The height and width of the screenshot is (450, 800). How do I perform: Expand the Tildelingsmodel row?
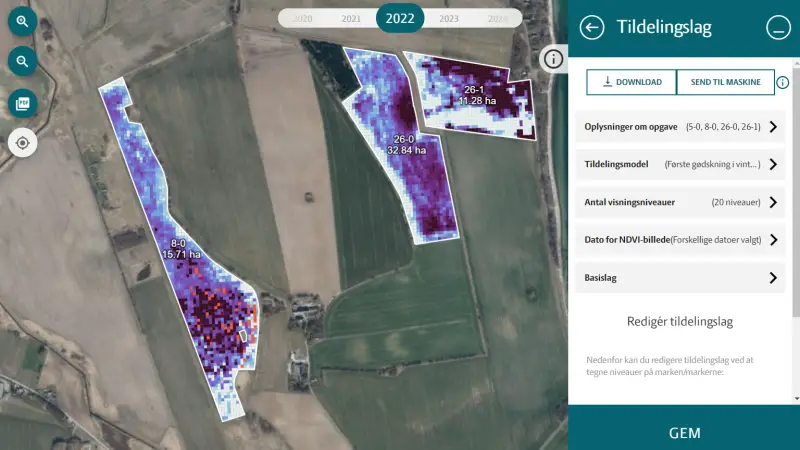pyautogui.click(x=680, y=164)
